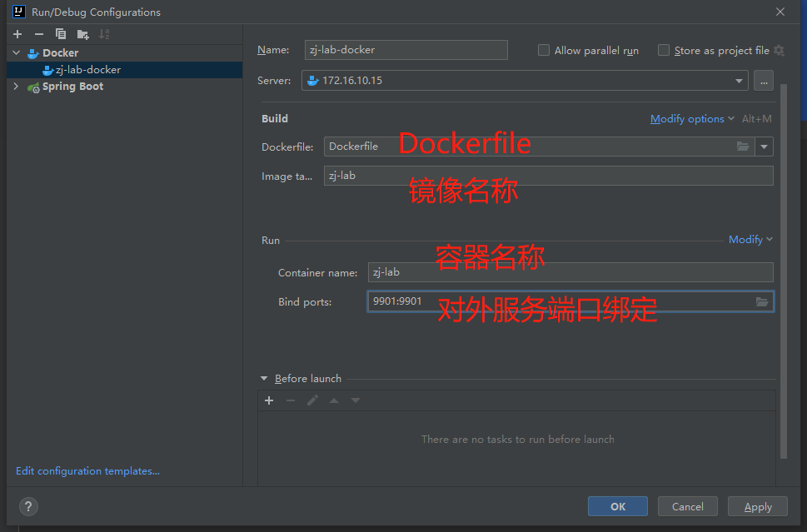
Task: Move before launch task down
Action: click(356, 400)
